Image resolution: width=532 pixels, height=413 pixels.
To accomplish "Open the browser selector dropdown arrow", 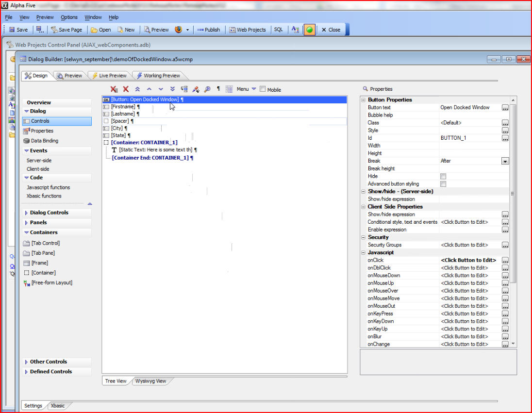I will click(x=187, y=30).
